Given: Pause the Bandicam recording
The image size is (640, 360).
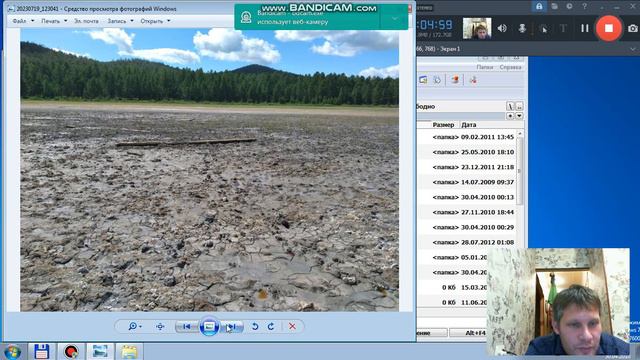Looking at the screenshot, I should tap(585, 28).
